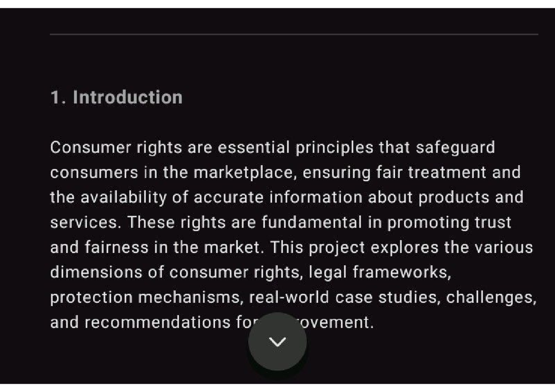This screenshot has width=555, height=392.
Task: Click the number '1.' before Introduction
Action: click(x=57, y=97)
